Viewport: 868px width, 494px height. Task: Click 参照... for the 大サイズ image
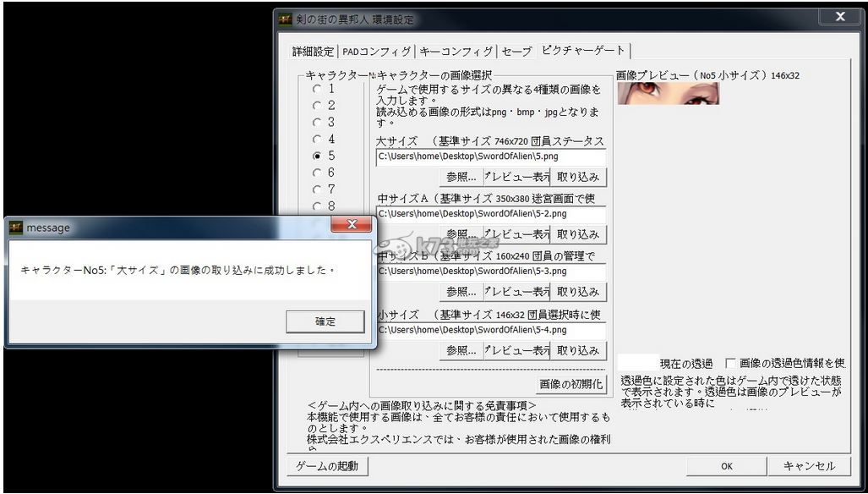(461, 177)
